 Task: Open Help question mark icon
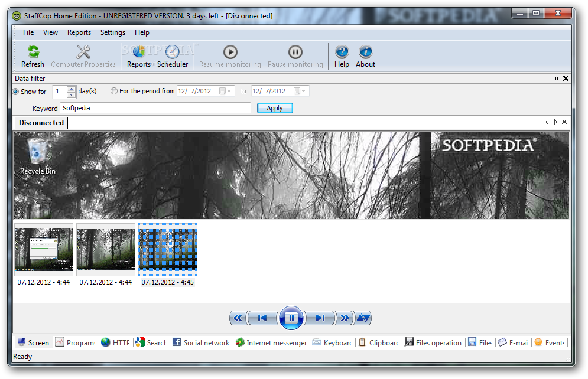click(x=342, y=52)
